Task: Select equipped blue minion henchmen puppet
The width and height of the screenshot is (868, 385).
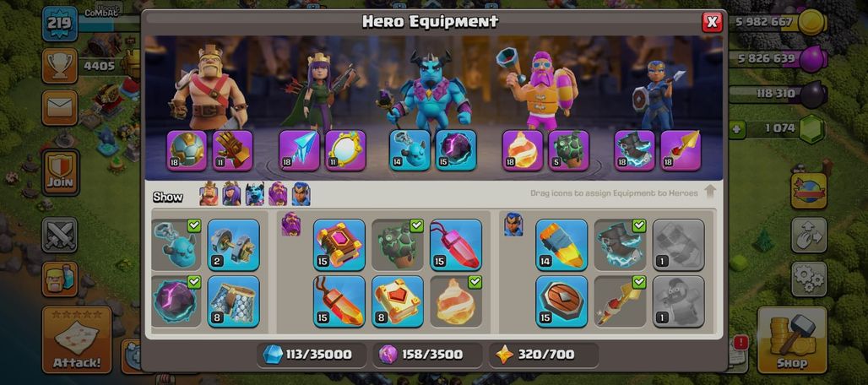Action: pos(176,245)
